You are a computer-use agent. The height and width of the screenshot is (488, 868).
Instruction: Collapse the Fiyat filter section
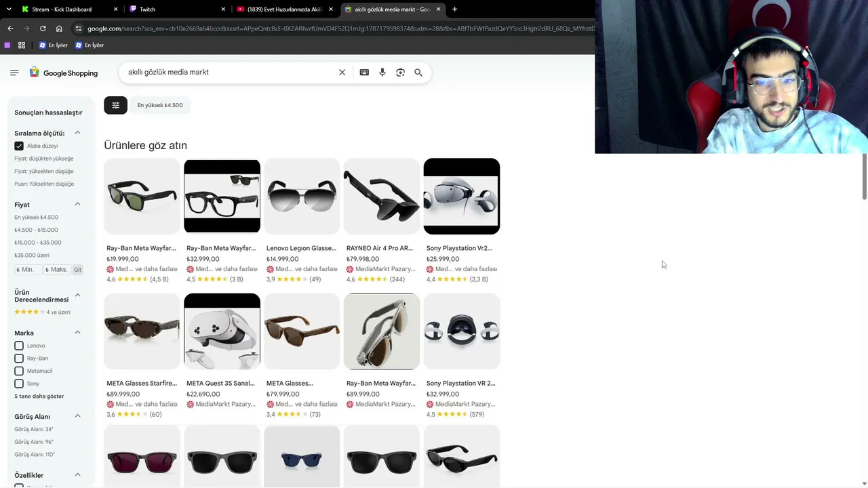[77, 204]
